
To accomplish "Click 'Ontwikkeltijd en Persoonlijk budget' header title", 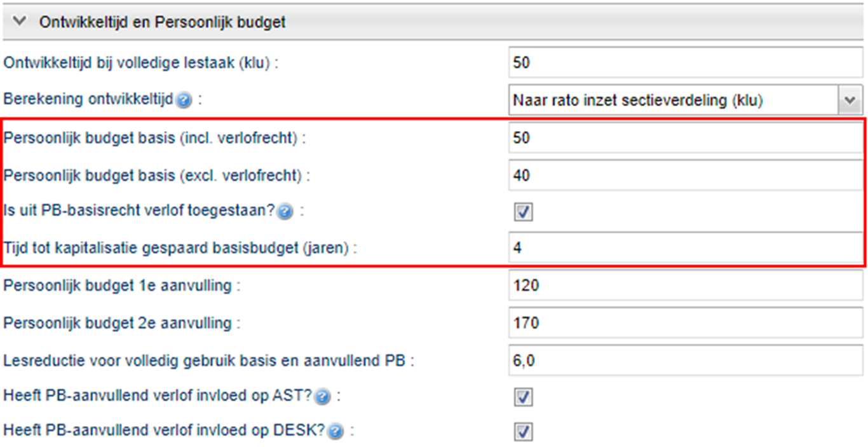I will 162,22.
